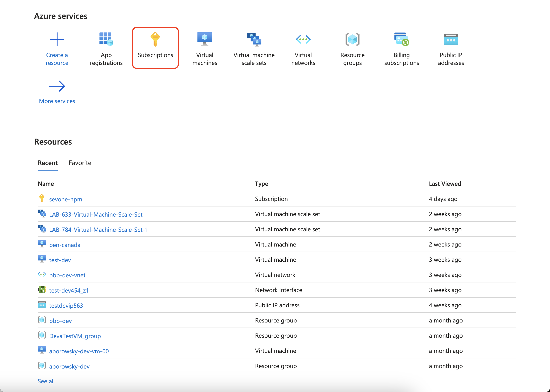Click the 4 days ago cell
The image size is (550, 392).
coord(443,199)
